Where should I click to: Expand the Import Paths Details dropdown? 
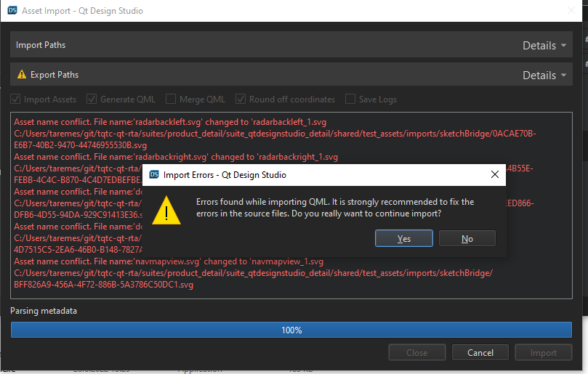click(544, 45)
